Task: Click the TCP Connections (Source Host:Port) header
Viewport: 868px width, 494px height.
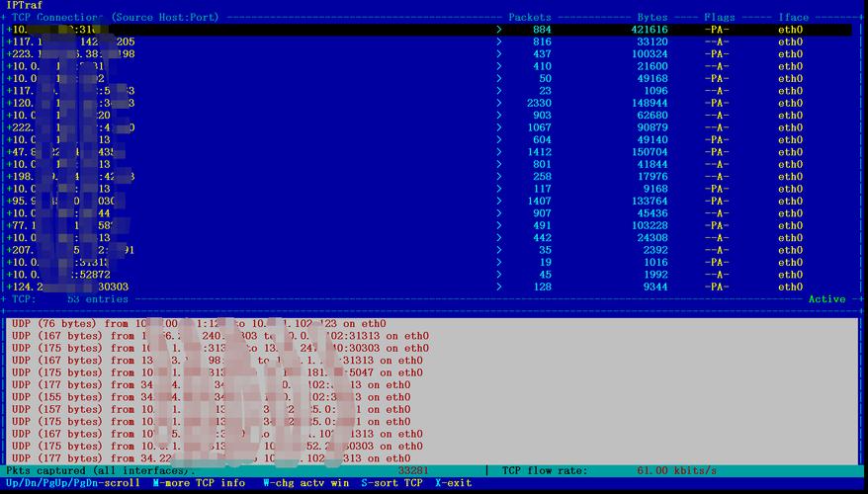Action: (x=115, y=17)
